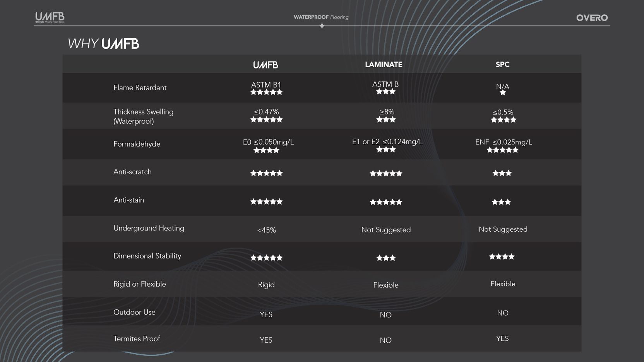Click the WHY UMFB heading
This screenshot has height=362, width=644.
[103, 44]
